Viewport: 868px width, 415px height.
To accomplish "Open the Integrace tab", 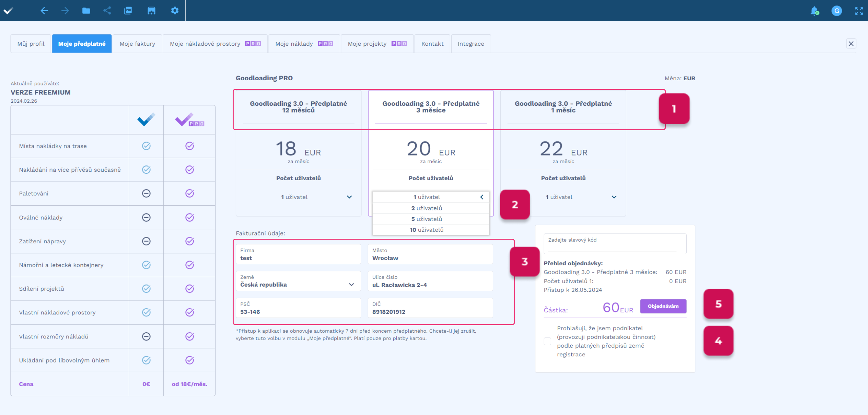I will [x=471, y=44].
